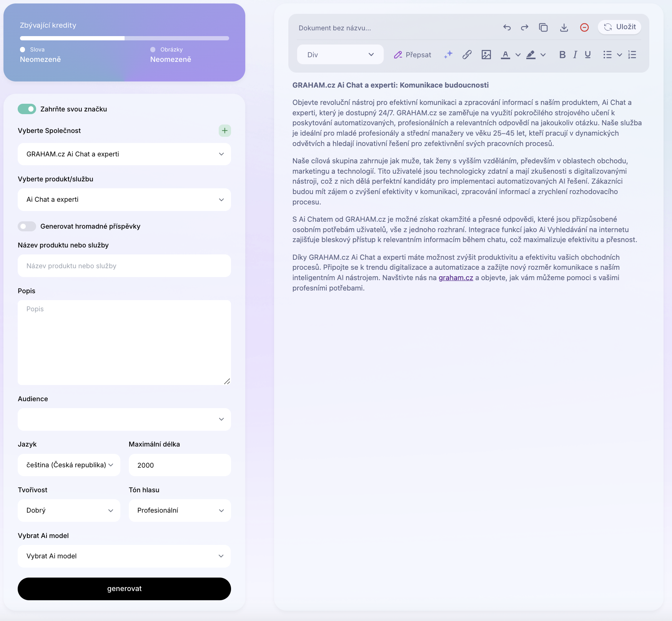Copy document content with the copy icon
The height and width of the screenshot is (621, 672).
[543, 27]
